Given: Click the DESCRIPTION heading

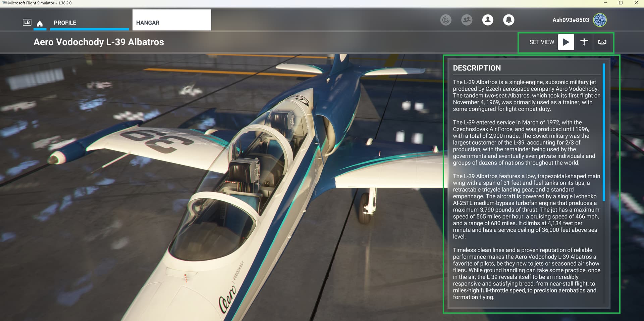Looking at the screenshot, I should point(477,68).
